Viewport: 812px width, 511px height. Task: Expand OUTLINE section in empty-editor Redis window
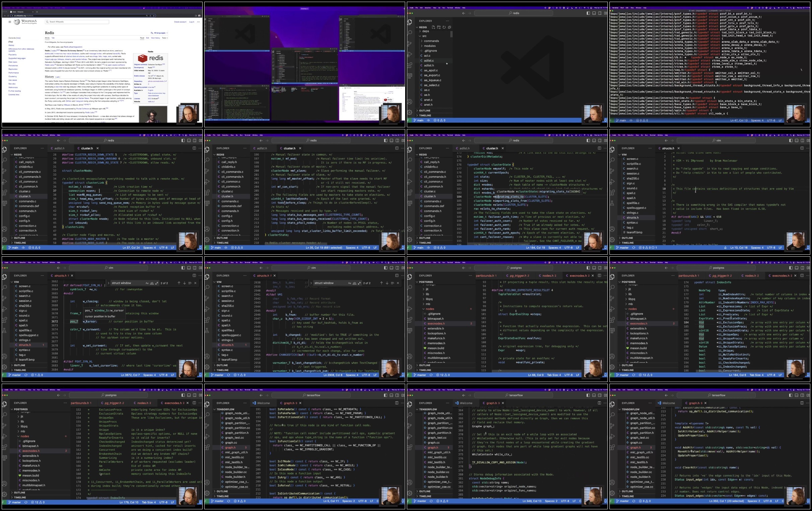point(424,110)
